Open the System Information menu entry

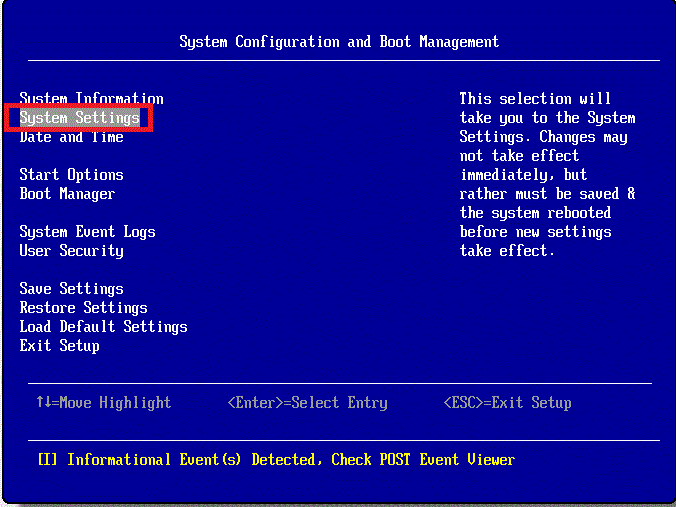(x=91, y=99)
